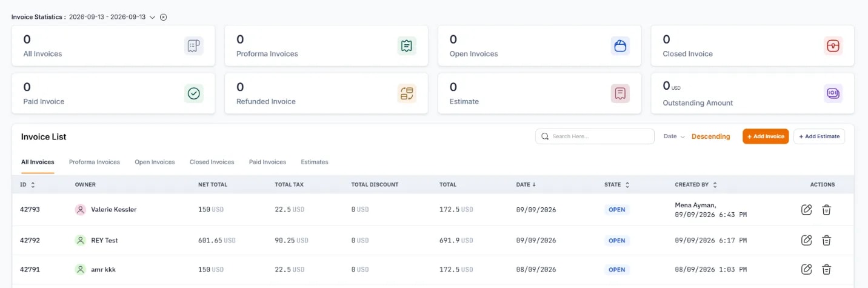Click invoice ID 42791
868x288 pixels.
coord(30,269)
